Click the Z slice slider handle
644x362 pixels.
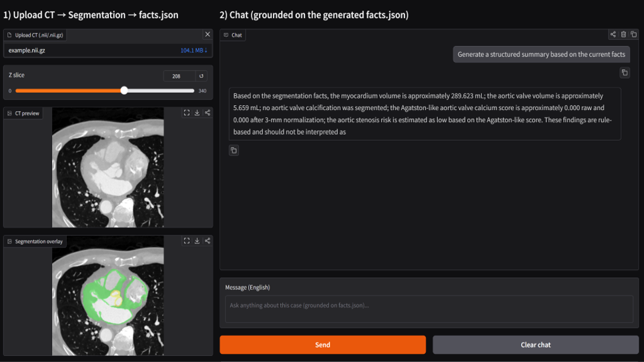pos(124,91)
